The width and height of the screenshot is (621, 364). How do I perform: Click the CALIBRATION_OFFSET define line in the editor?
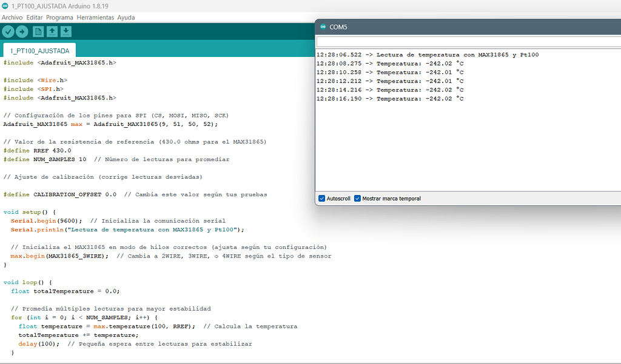point(109,194)
